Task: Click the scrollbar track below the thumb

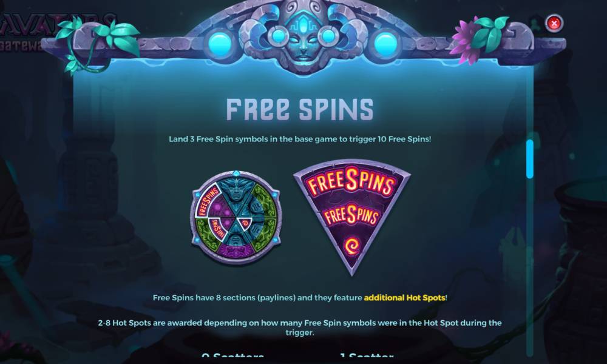Action: click(529, 267)
